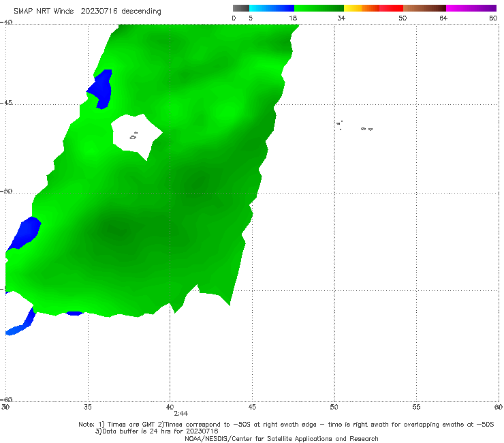Screen dimensions: 504x443
Task: Click the blue segment of the wind color bar
Action: point(272,8)
